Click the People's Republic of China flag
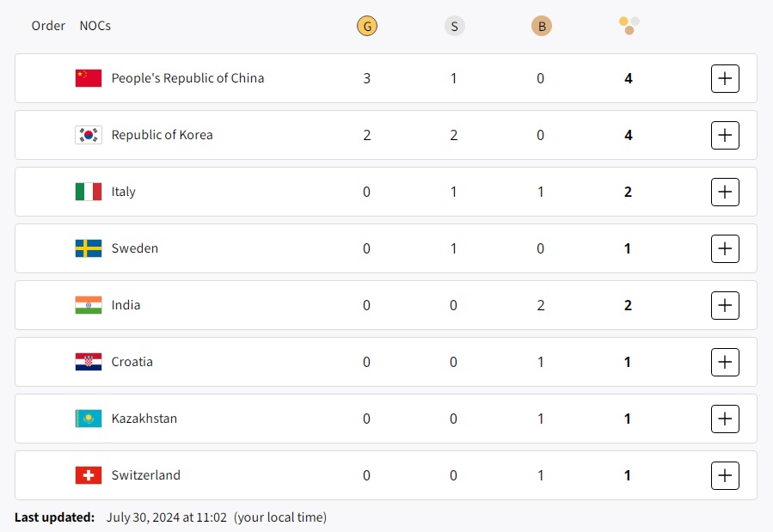Viewport: 773px width, 532px height. click(x=89, y=78)
